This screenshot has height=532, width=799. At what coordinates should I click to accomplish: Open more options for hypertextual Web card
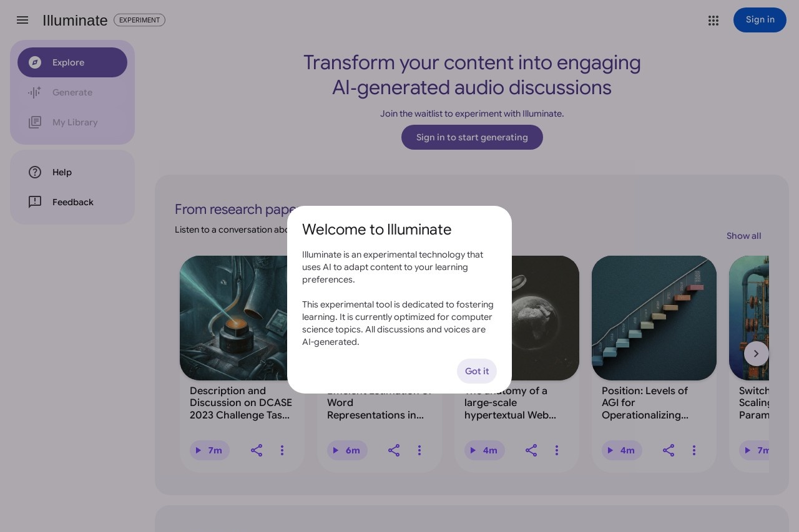(557, 450)
